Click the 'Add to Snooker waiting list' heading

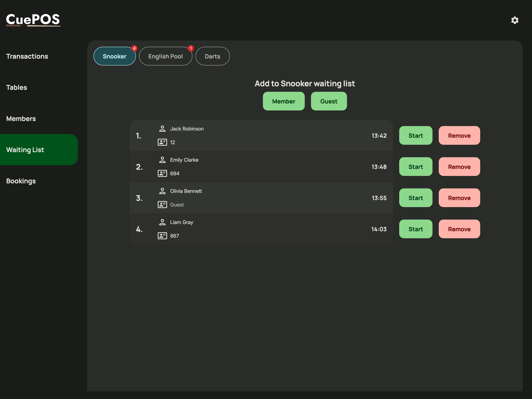click(x=305, y=84)
